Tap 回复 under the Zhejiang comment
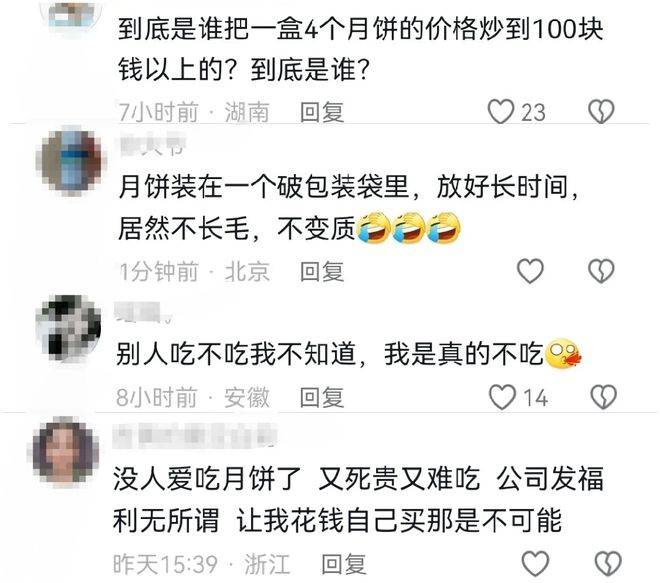This screenshot has height=583, width=660. [x=344, y=564]
